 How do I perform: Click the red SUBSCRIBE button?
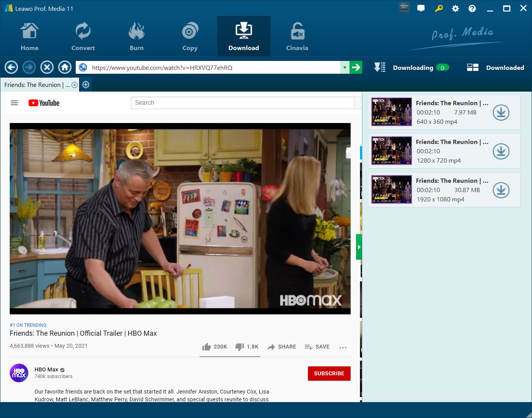coord(329,373)
